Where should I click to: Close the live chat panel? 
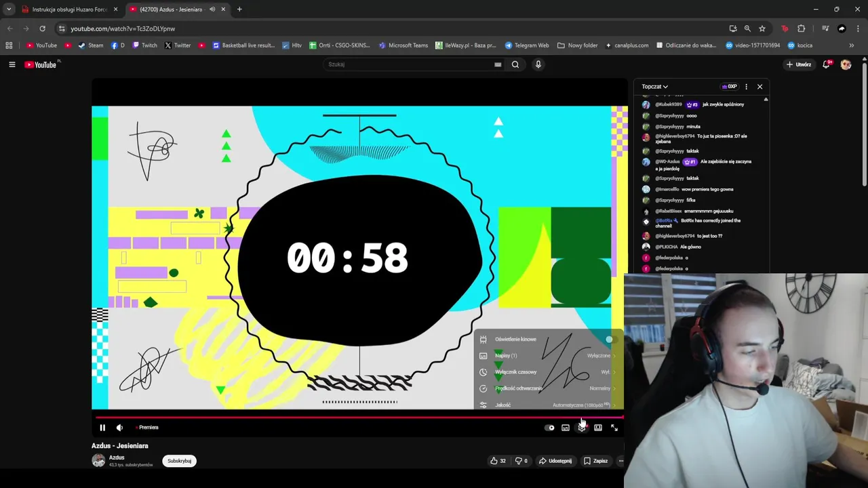759,87
